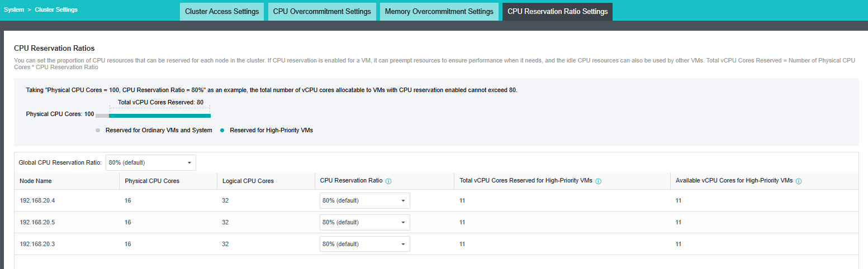Click teal legend dot for High-Priority VMs
The image size is (868, 269).
(222, 131)
